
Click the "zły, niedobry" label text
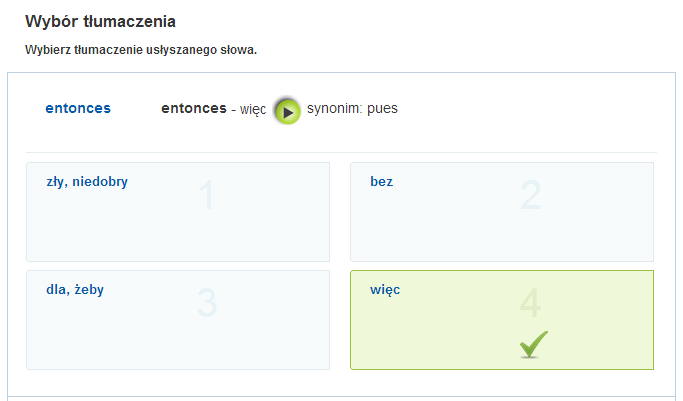tap(87, 182)
